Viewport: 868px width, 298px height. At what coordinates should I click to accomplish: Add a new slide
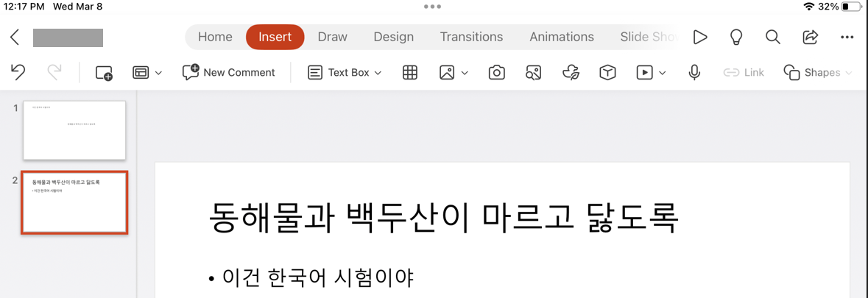click(x=104, y=72)
